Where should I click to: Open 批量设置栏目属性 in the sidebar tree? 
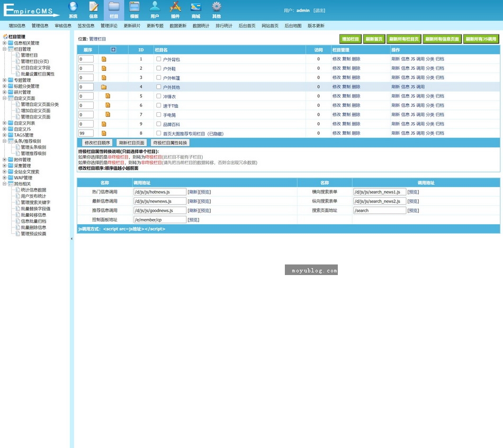click(38, 74)
